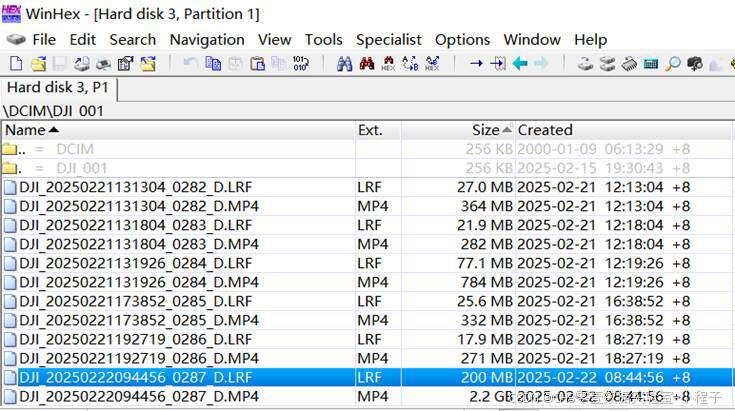
Task: Click the red binoculars icon without HEX label
Action: point(367,63)
